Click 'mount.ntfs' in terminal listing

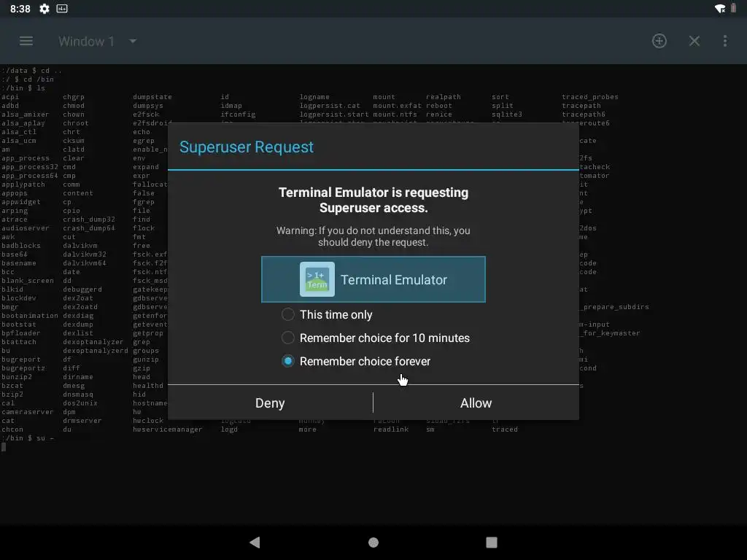pyautogui.click(x=395, y=114)
